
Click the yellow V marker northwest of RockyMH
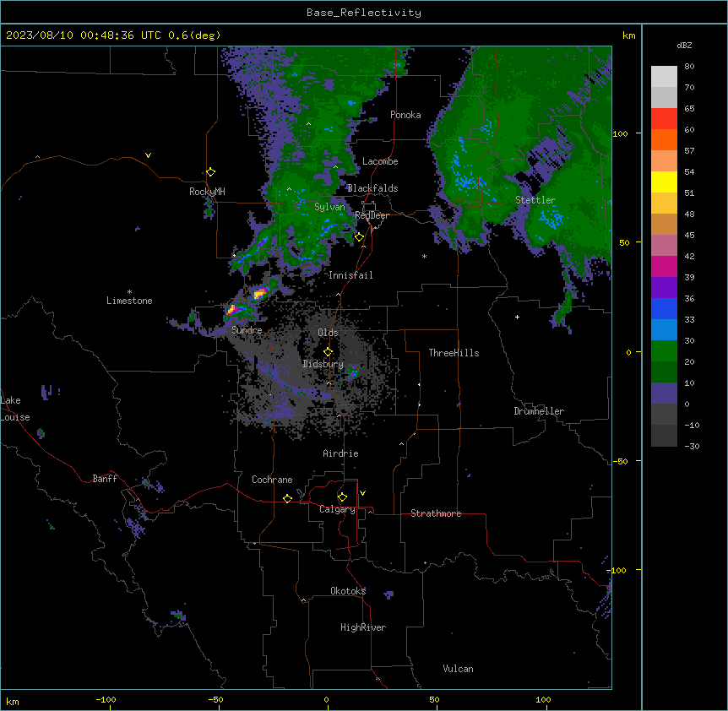point(148,155)
